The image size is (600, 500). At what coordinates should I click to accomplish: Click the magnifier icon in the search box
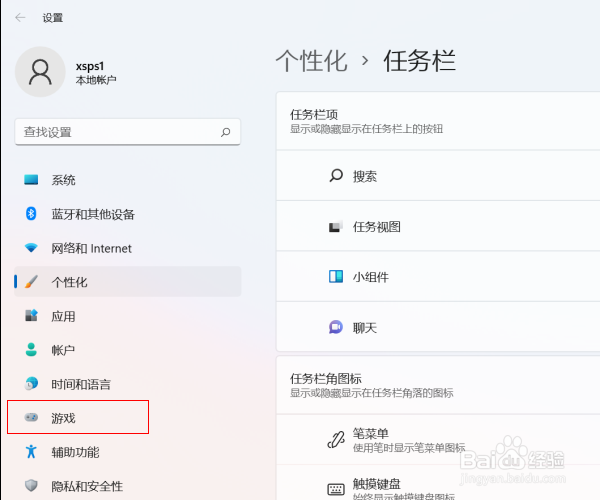(x=225, y=132)
